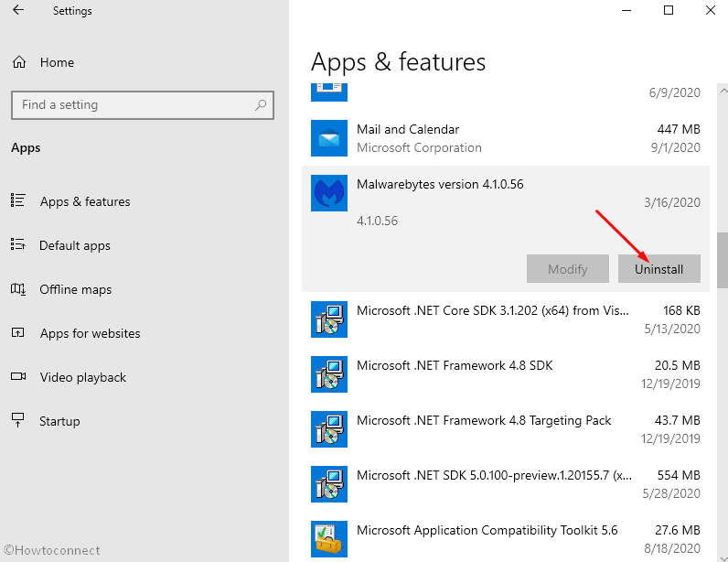Click the Malwarebytes app icon

(329, 193)
